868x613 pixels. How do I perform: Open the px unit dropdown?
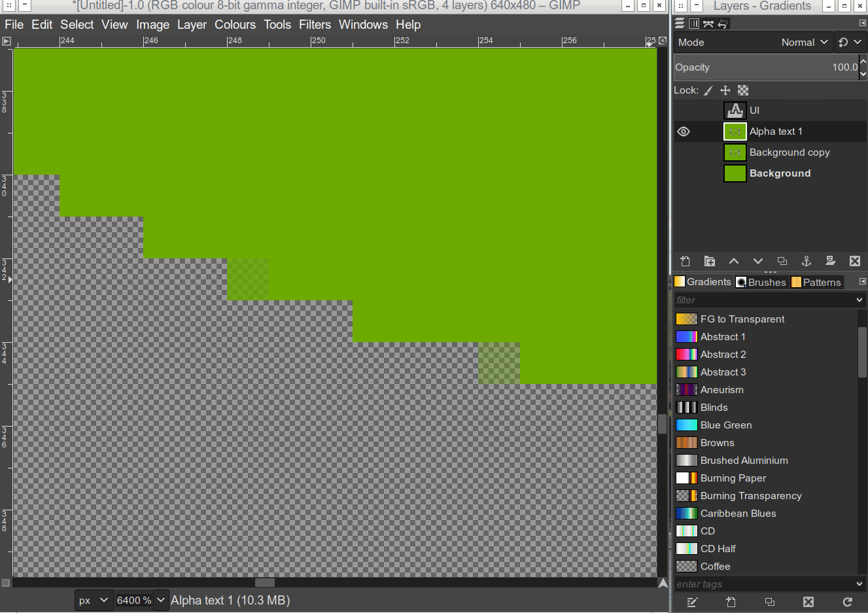click(x=94, y=601)
